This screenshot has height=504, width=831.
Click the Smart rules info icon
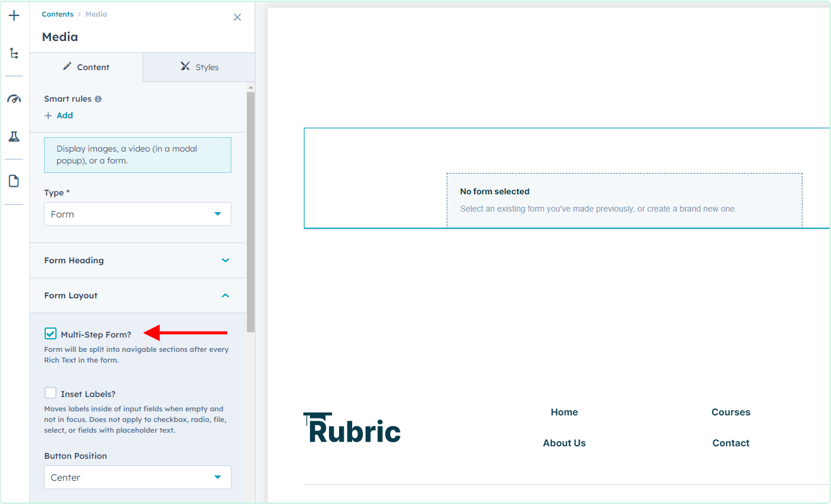coord(98,99)
